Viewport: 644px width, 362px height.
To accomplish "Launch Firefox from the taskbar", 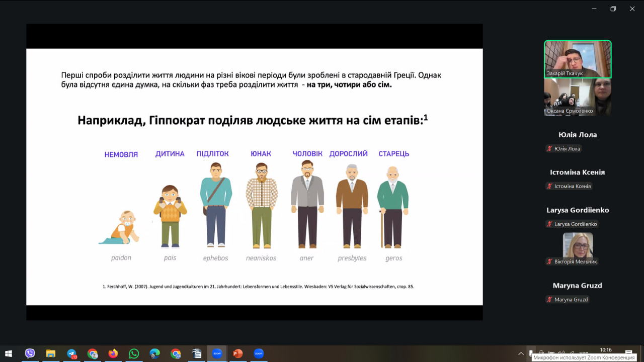I will point(113,353).
